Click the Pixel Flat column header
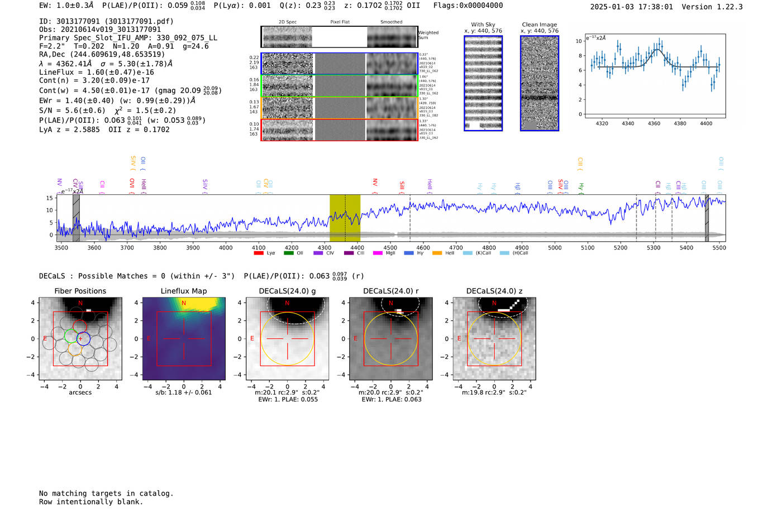The width and height of the screenshot is (782, 532). [x=340, y=22]
